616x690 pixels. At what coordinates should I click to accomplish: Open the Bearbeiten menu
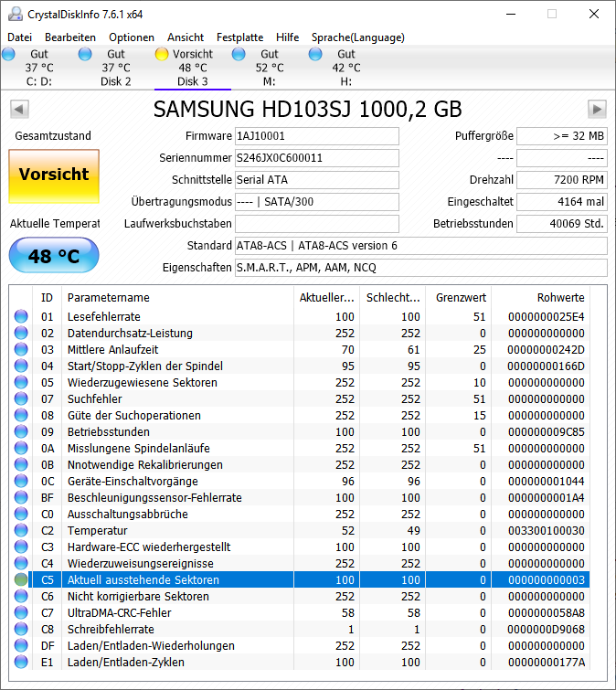click(70, 37)
